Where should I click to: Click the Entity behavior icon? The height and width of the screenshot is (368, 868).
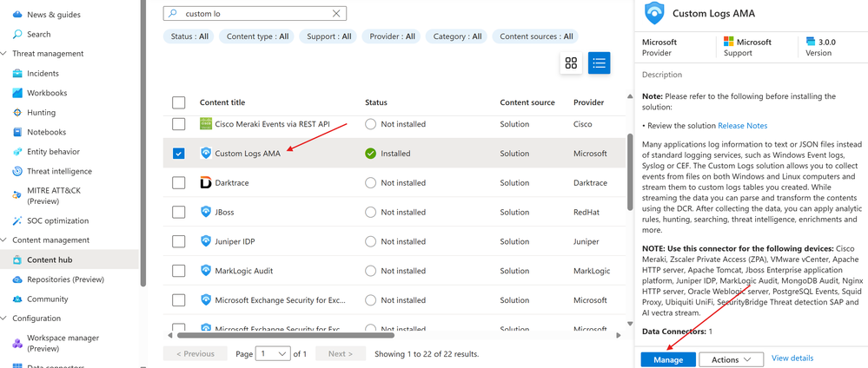(x=17, y=152)
